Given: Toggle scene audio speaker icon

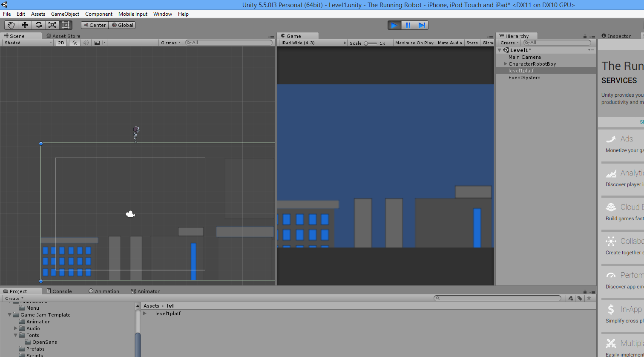Looking at the screenshot, I should [86, 43].
